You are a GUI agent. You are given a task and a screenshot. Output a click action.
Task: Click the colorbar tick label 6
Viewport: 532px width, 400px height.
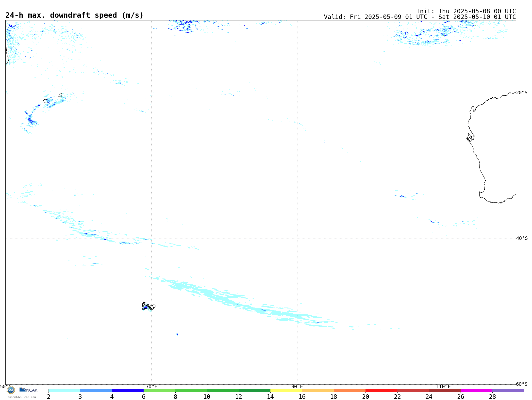[x=144, y=397]
